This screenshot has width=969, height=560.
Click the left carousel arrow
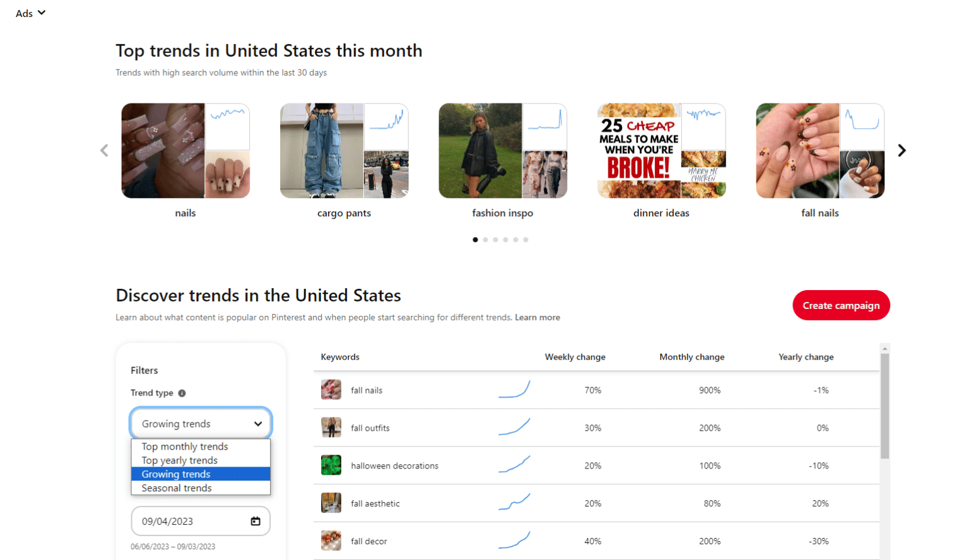(104, 150)
